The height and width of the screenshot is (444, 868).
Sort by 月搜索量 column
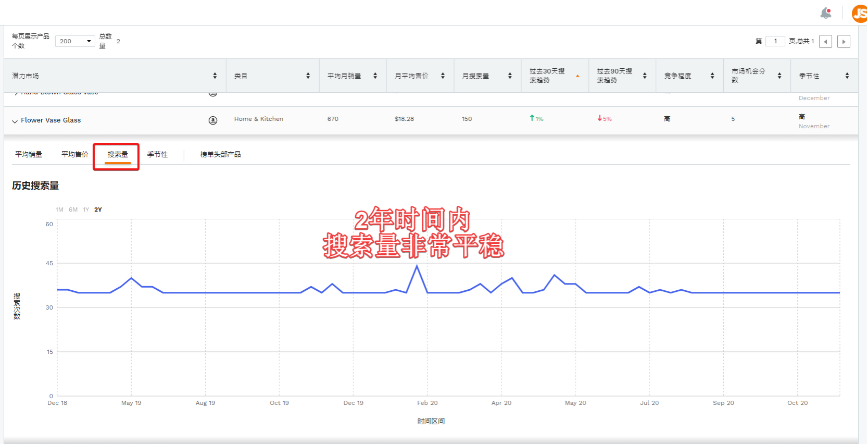point(510,76)
